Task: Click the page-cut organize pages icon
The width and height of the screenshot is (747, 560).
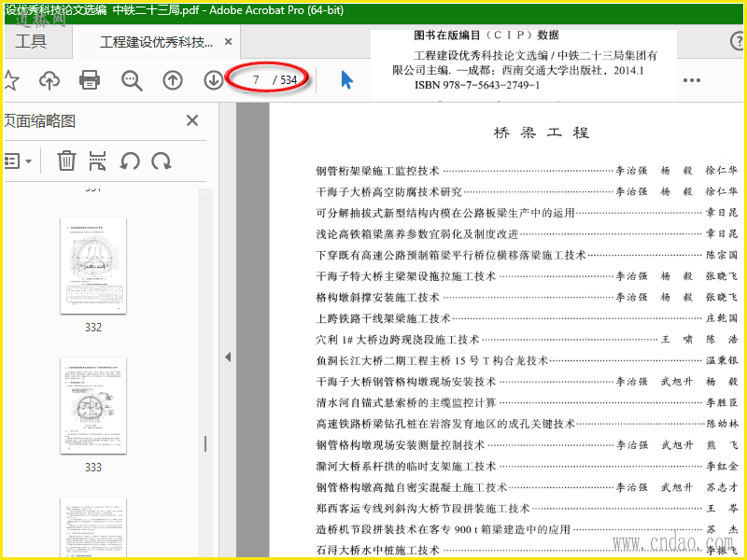Action: pos(97,161)
